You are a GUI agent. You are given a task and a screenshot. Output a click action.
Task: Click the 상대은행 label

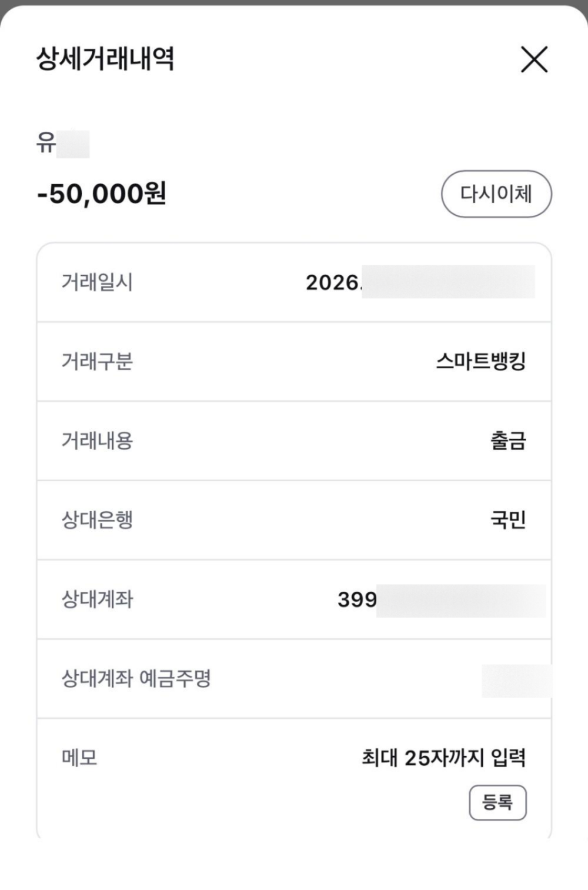[x=97, y=520]
